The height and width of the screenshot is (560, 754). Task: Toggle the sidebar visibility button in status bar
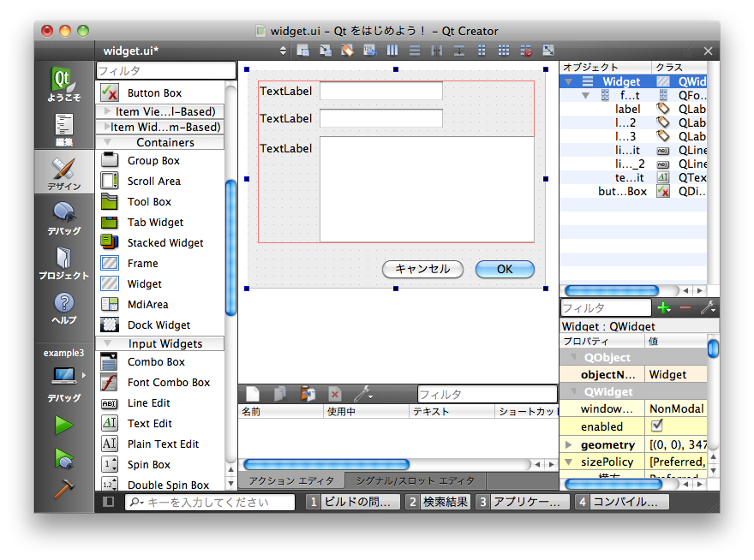(x=108, y=502)
